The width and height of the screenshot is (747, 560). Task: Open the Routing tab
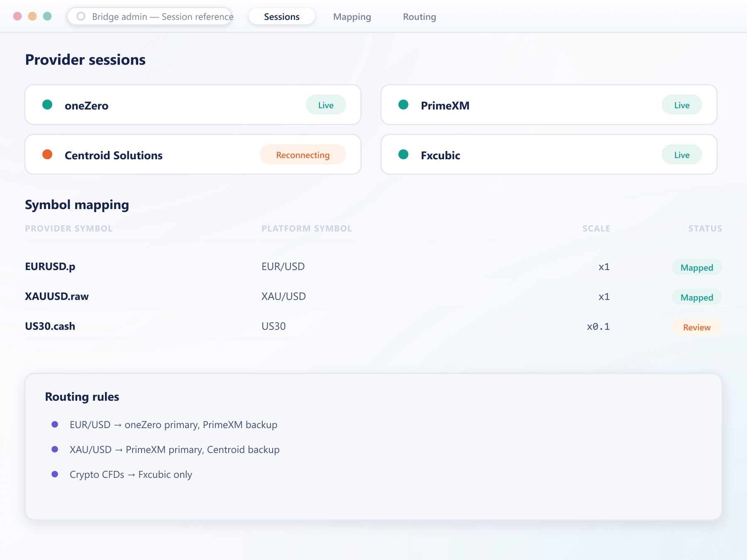point(420,17)
